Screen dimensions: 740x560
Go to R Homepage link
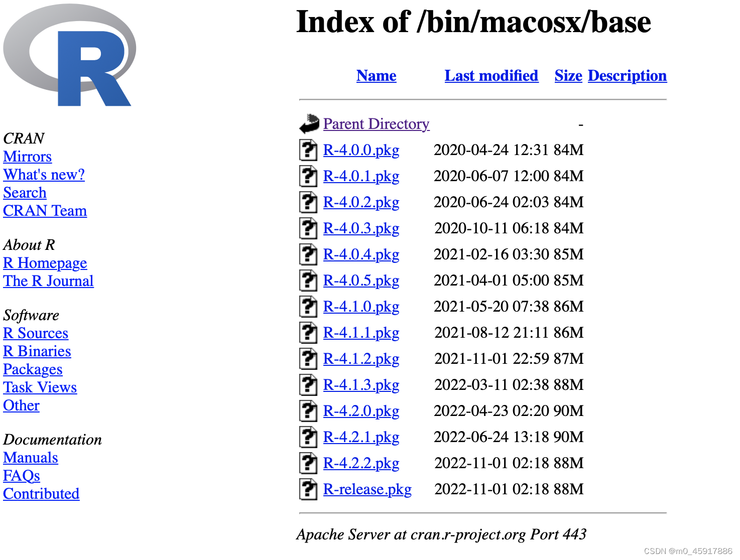tap(45, 263)
